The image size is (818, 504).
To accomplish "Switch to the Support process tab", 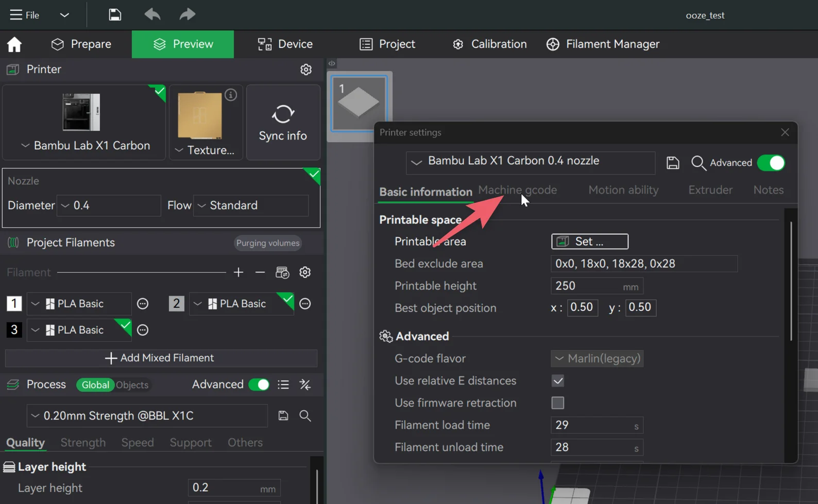I will coord(191,443).
